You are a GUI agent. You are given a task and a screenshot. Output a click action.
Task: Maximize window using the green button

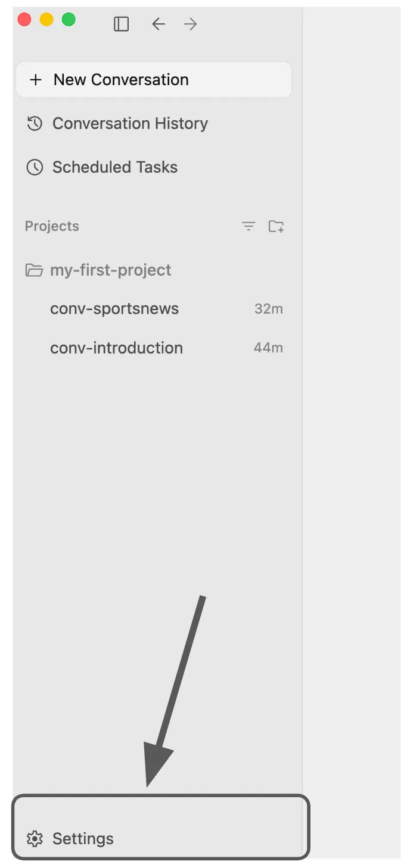tap(69, 20)
